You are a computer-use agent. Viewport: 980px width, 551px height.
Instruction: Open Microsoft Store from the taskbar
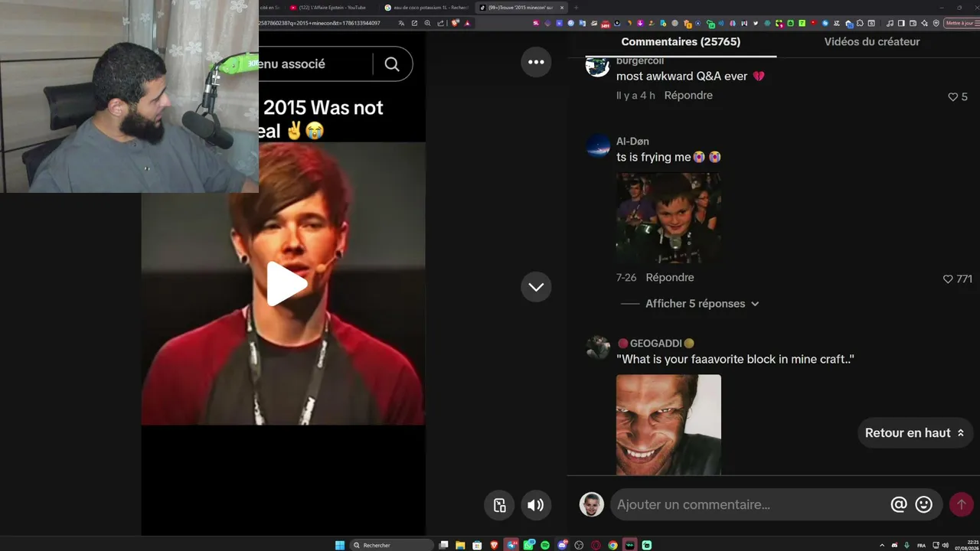(477, 545)
